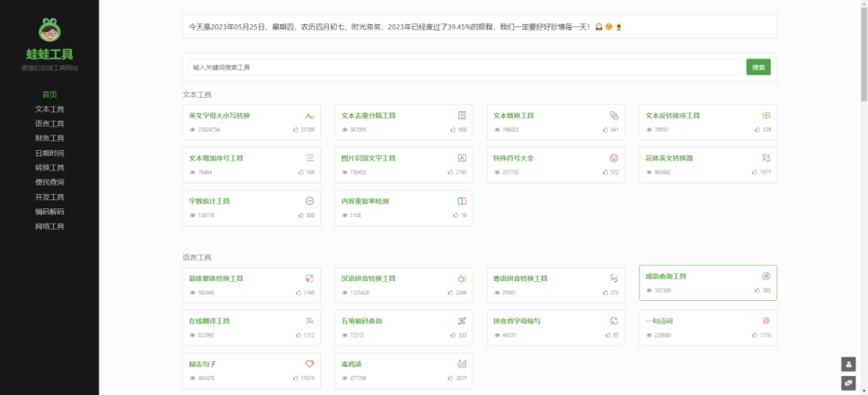This screenshot has height=395, width=868.
Task: Click the heart icon on 励志句子
Action: click(309, 364)
